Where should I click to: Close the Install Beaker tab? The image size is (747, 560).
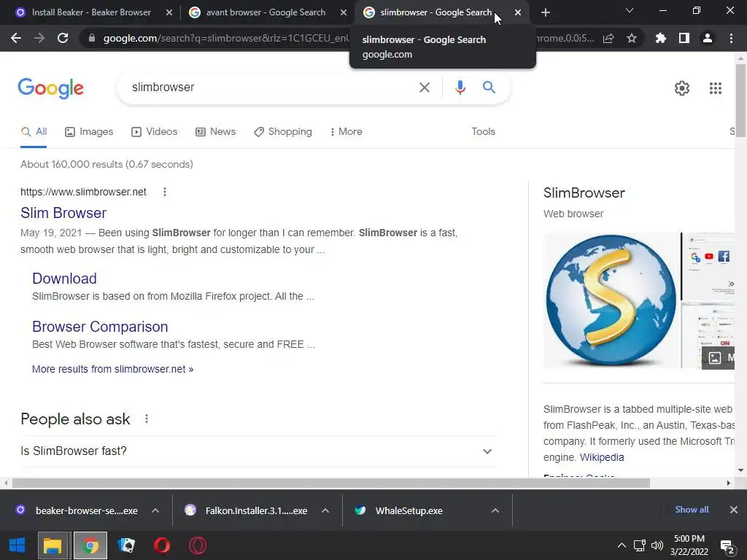pyautogui.click(x=169, y=12)
